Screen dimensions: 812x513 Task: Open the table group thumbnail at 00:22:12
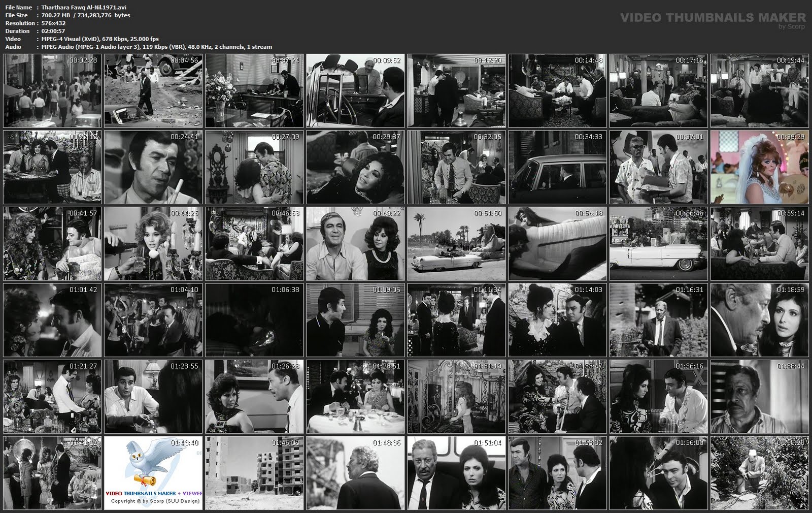coord(52,167)
